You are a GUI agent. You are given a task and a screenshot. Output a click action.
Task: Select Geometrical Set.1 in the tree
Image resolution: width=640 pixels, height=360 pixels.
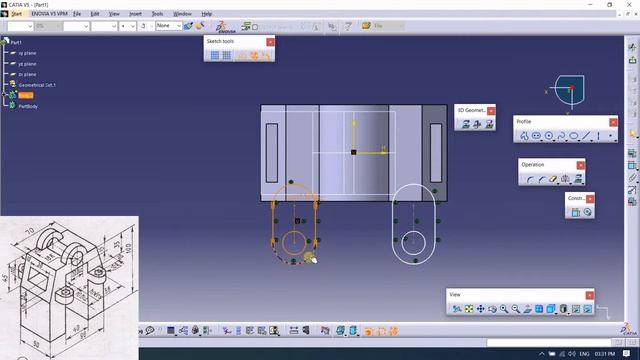pyautogui.click(x=37, y=85)
